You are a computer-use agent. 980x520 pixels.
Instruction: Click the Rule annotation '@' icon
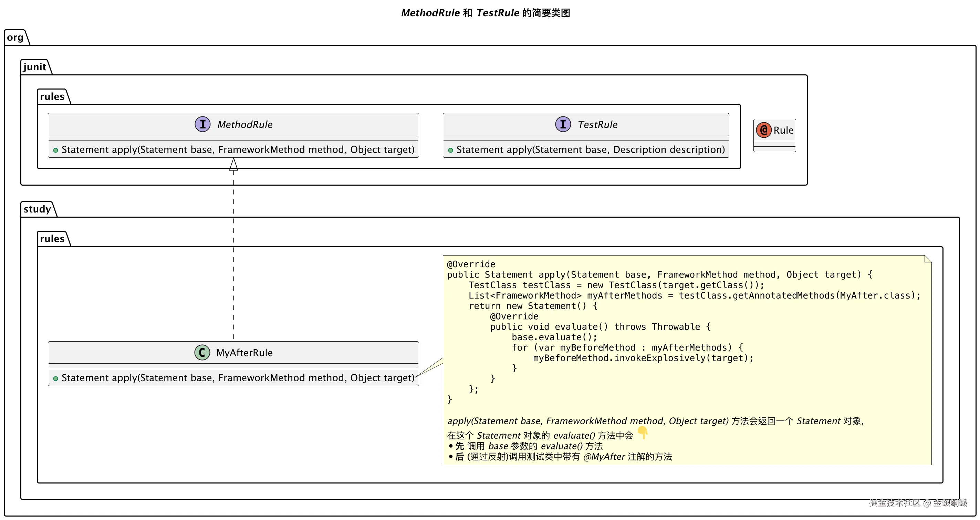coord(763,130)
